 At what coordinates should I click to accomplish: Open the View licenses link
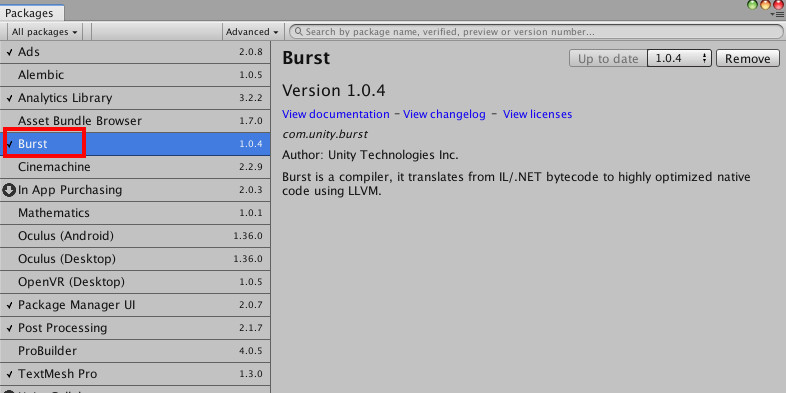[537, 114]
